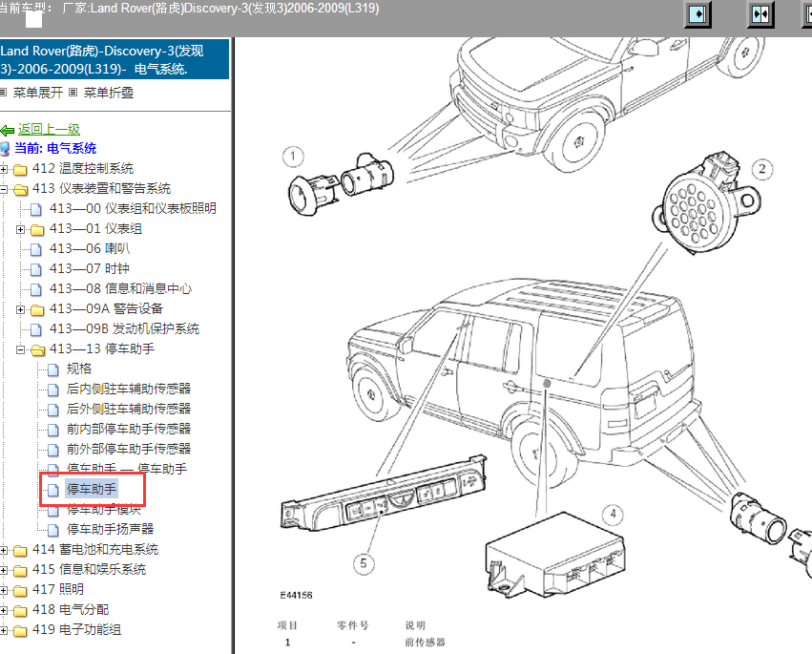Screen dimensions: 812x654
Task: Expand the 413—01 仪表组 node
Action: [x=20, y=229]
